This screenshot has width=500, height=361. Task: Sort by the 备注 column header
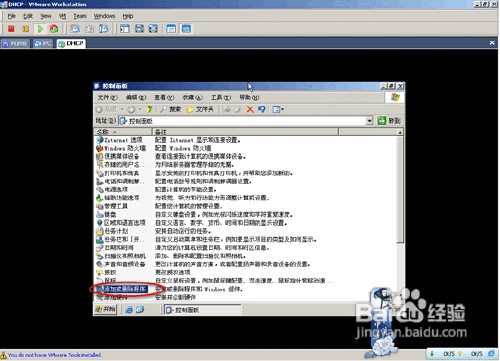click(x=245, y=132)
